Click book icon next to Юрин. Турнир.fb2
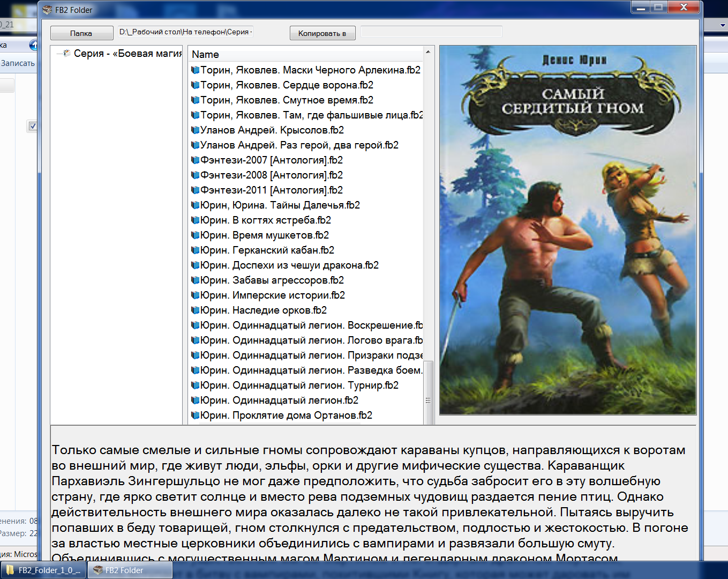This screenshot has width=728, height=579. (196, 385)
